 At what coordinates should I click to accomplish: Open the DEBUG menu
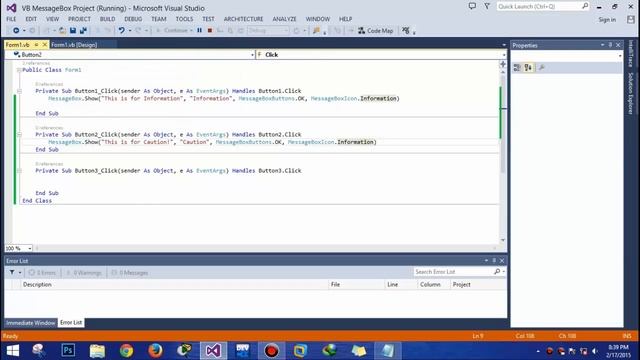(x=133, y=19)
